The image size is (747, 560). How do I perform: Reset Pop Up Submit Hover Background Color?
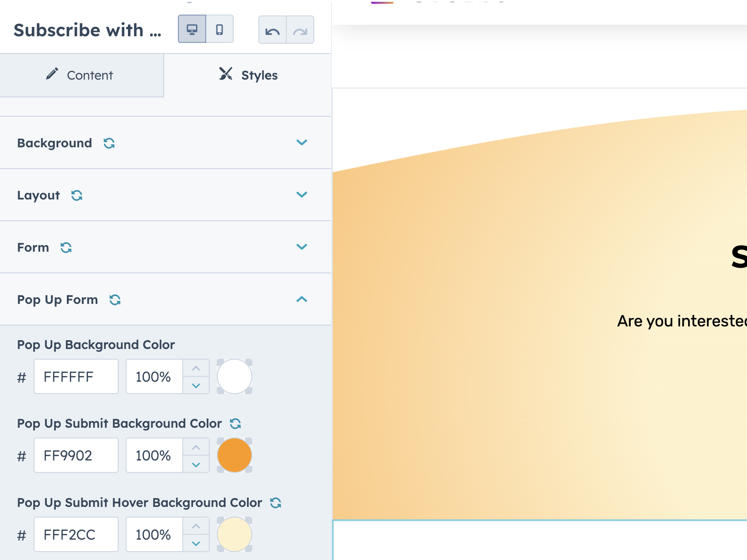(x=276, y=503)
